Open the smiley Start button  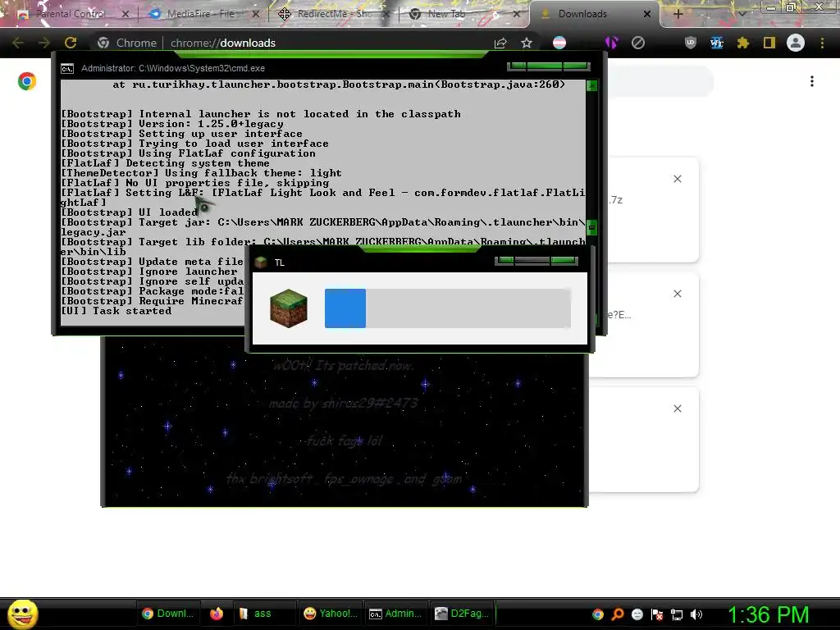pyautogui.click(x=22, y=614)
